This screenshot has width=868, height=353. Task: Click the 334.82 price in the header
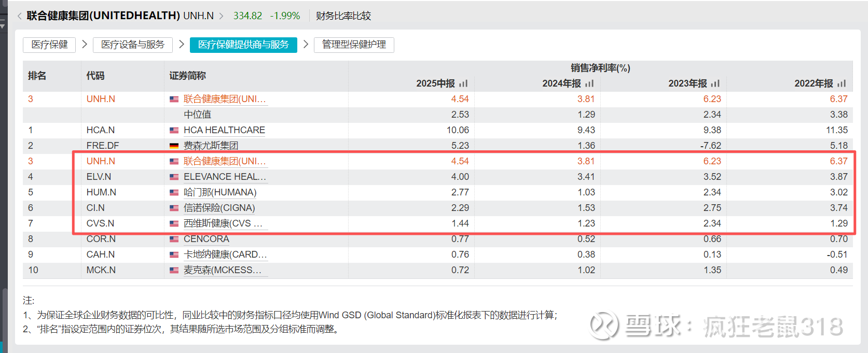point(247,16)
